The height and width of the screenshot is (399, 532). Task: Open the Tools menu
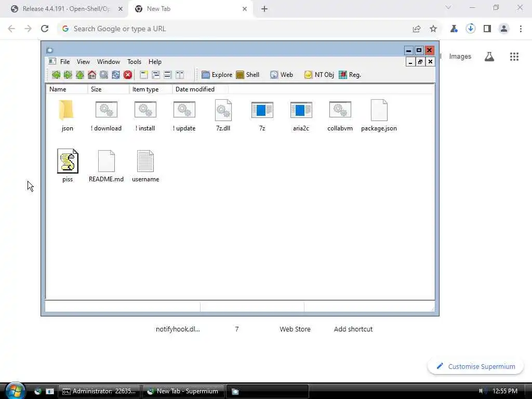pos(134,62)
